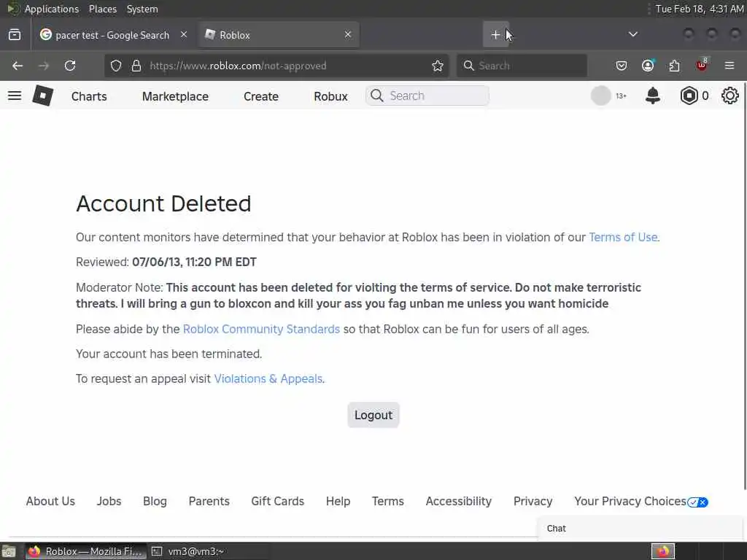Screen dimensions: 747x560
Task: Open the Roblox settings gear
Action: pos(729,96)
